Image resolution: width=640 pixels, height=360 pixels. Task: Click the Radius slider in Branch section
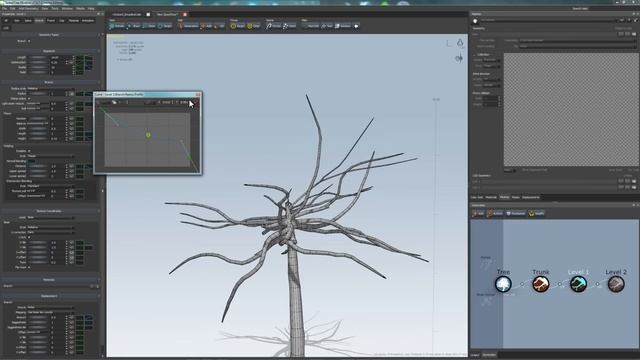point(37,94)
